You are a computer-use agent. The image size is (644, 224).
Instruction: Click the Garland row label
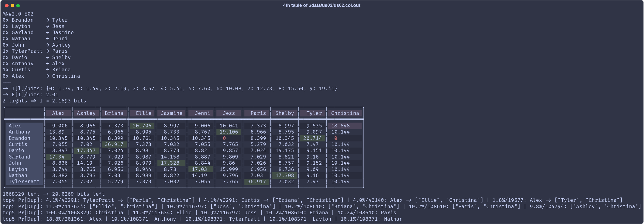[24, 157]
